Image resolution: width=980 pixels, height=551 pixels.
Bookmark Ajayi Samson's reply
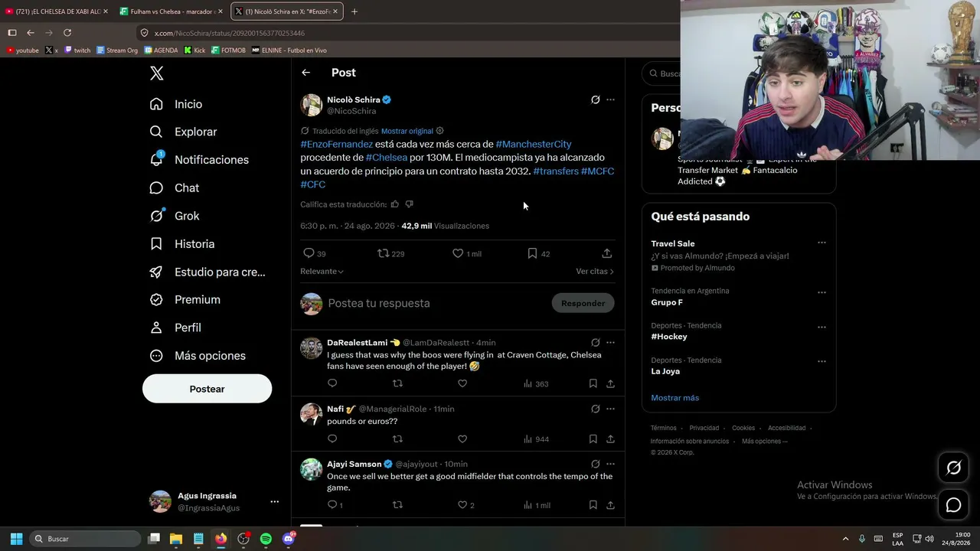click(593, 505)
